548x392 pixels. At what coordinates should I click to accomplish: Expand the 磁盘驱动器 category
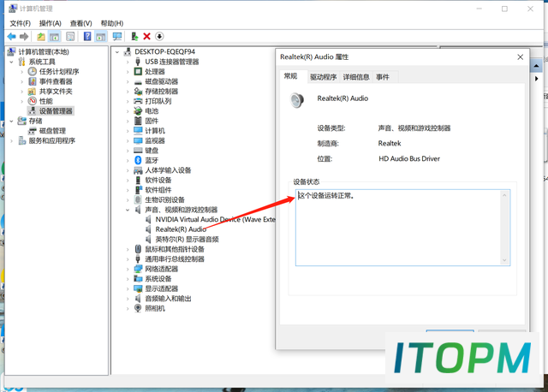pyautogui.click(x=128, y=82)
